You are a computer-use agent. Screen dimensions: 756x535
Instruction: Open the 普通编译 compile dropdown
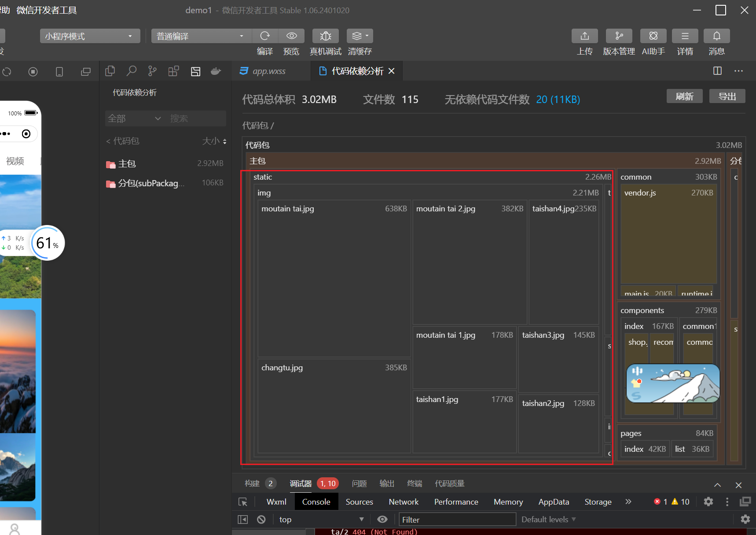pyautogui.click(x=202, y=36)
